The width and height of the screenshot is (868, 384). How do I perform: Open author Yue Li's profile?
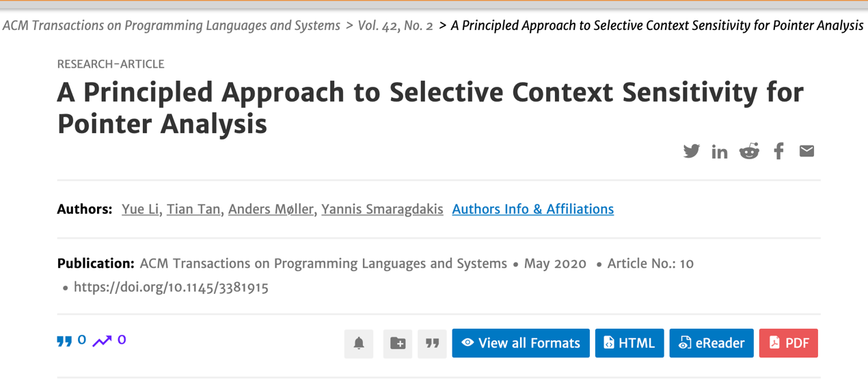pyautogui.click(x=140, y=209)
